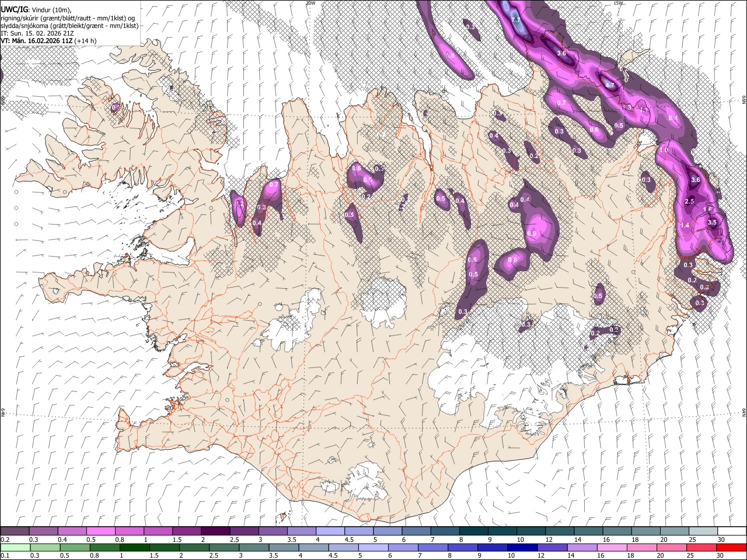Click the rigning/skúrir legend description line
This screenshot has height=560, width=747.
coord(68,17)
